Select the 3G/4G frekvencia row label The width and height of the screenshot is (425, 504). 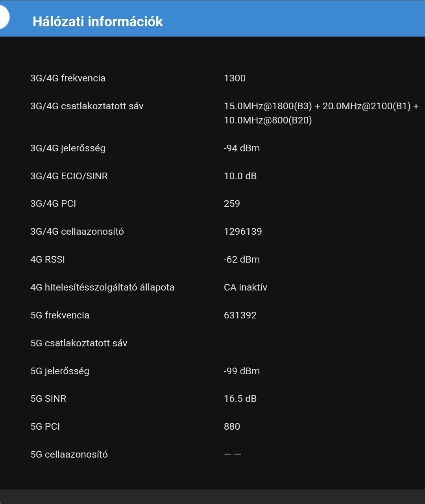[x=68, y=78]
